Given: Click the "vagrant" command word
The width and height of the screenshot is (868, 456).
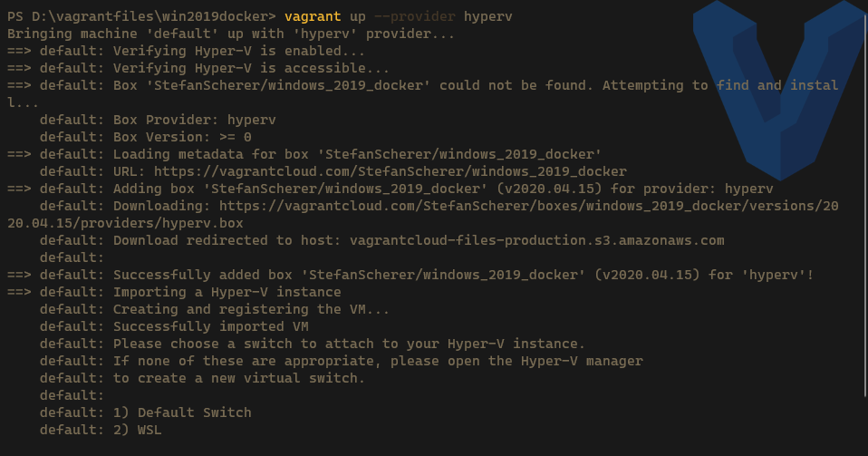Looking at the screenshot, I should [x=313, y=16].
